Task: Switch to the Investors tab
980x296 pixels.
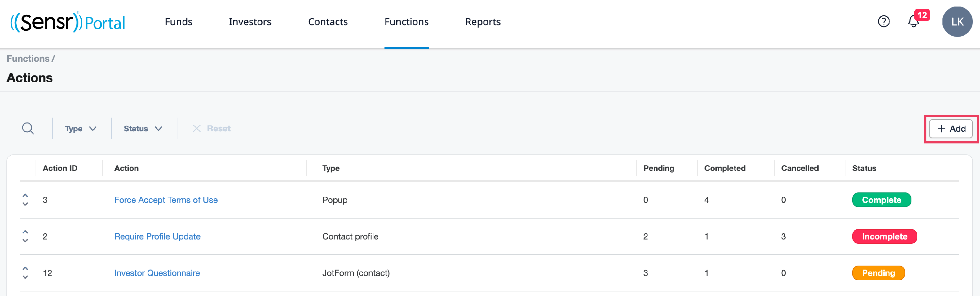Action: tap(250, 22)
